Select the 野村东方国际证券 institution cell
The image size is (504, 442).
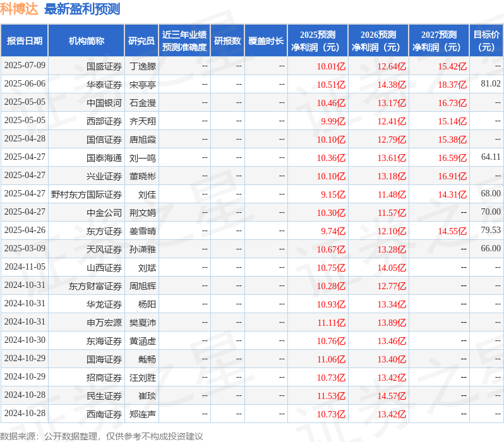pos(87,194)
